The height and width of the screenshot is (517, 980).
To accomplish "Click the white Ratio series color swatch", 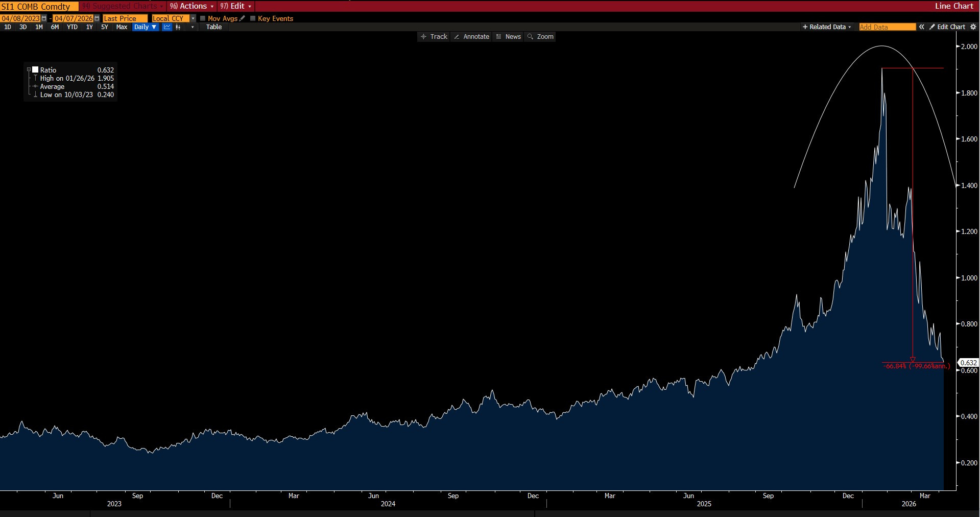I will 36,70.
